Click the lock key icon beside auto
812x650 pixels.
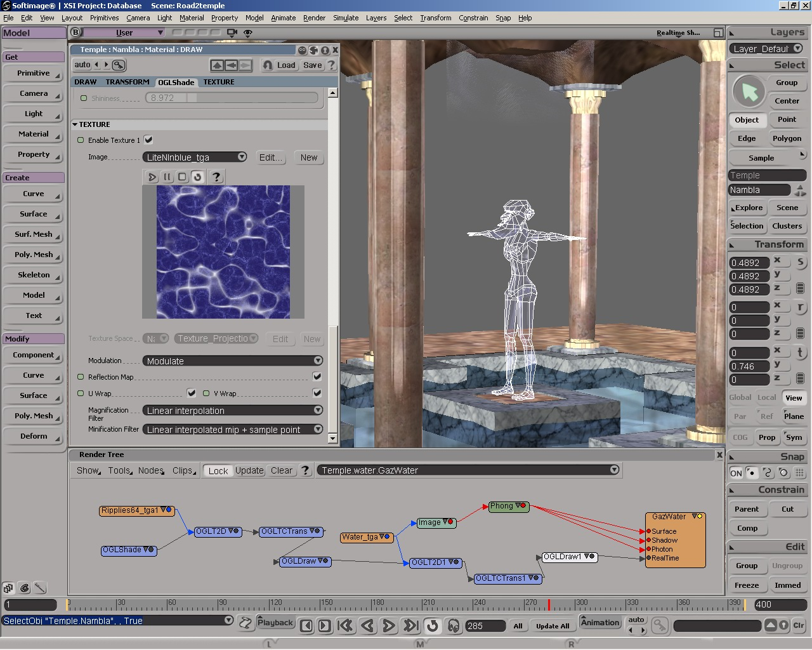click(119, 65)
